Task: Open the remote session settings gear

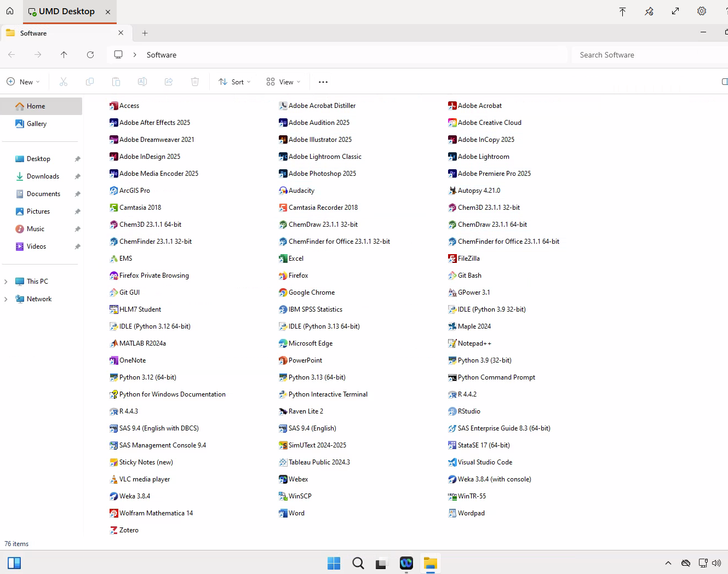Action: point(702,11)
